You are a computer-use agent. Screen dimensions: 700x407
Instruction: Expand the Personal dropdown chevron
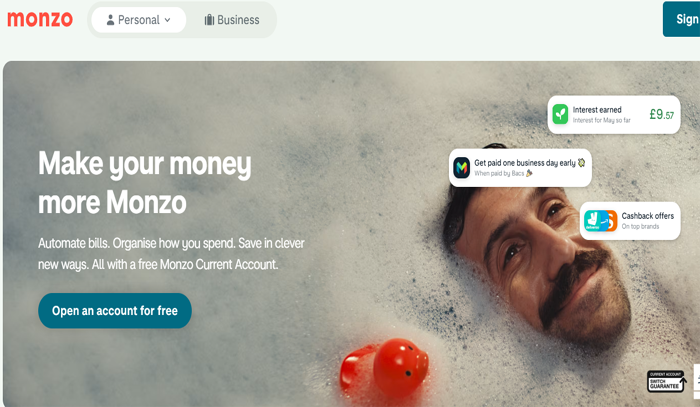pos(167,20)
